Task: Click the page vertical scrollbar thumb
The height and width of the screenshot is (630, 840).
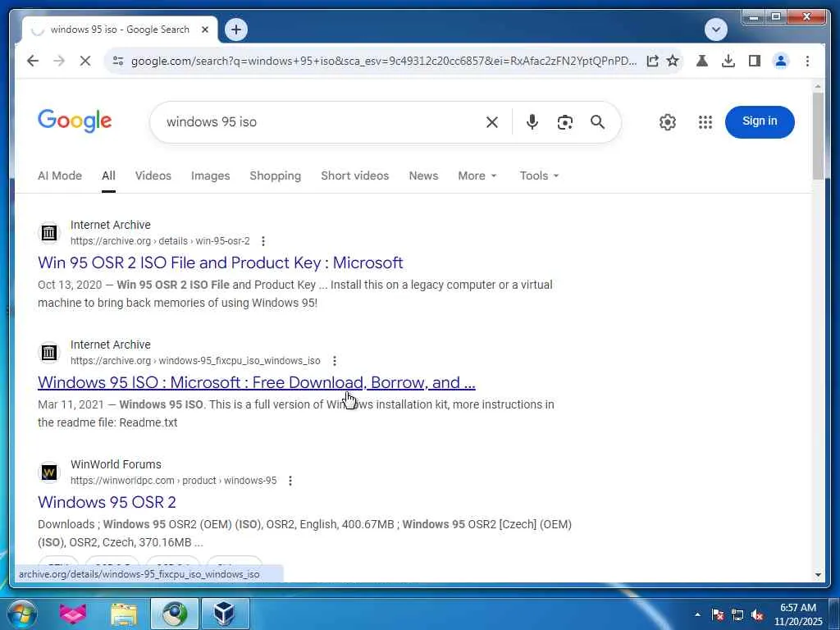Action: click(818, 137)
